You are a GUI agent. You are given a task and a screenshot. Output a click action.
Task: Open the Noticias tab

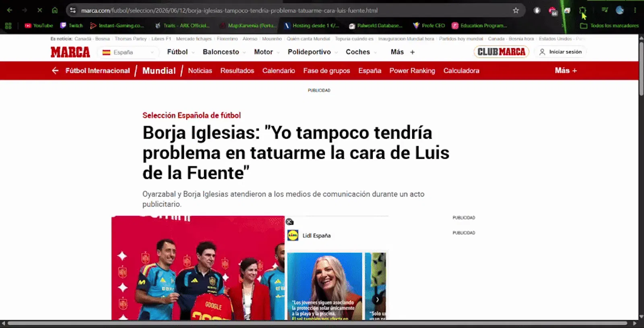click(200, 71)
